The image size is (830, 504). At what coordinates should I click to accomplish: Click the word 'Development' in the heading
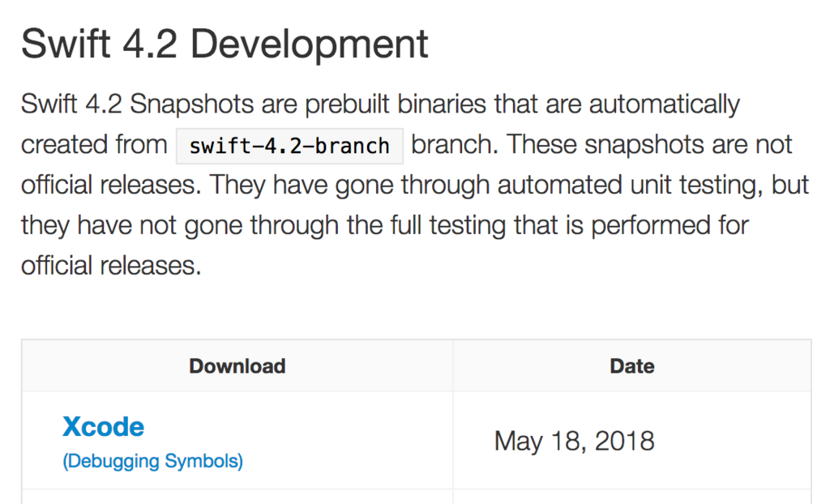tap(309, 44)
